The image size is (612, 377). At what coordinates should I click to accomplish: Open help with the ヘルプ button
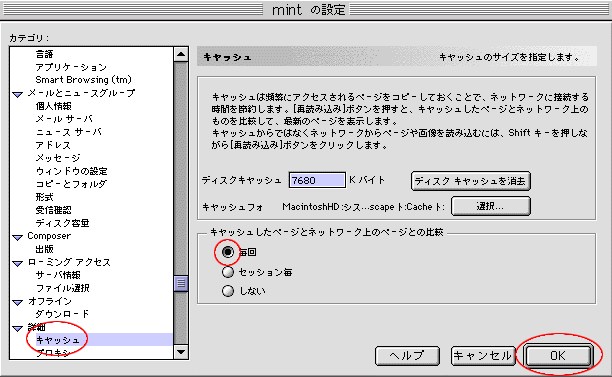pyautogui.click(x=407, y=356)
